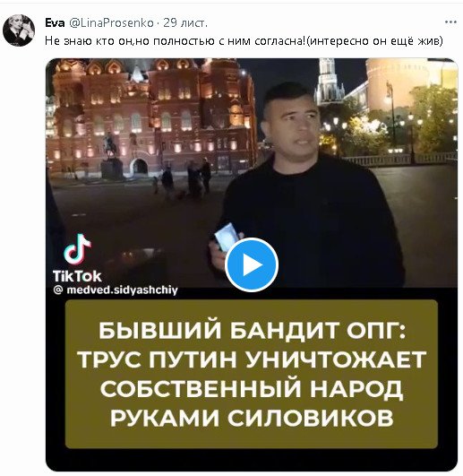Open the display name Eva link
The width and height of the screenshot is (463, 476).
click(x=55, y=22)
